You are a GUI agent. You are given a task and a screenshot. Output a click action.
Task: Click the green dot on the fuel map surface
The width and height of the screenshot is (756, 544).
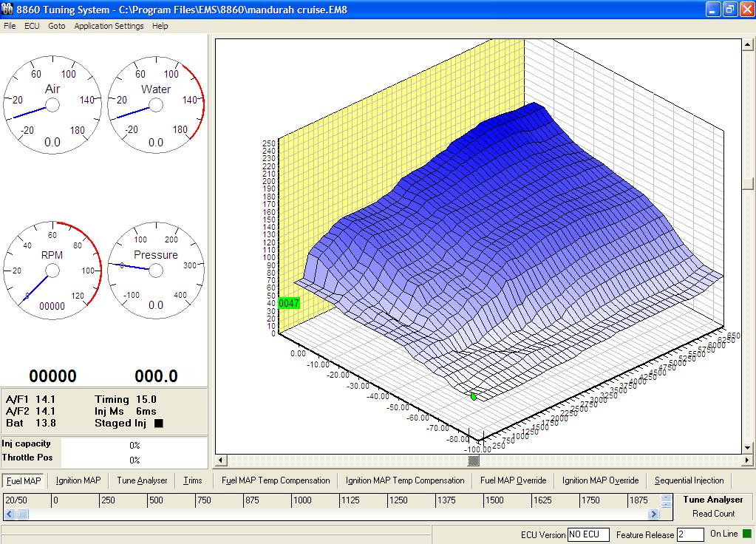(x=474, y=396)
